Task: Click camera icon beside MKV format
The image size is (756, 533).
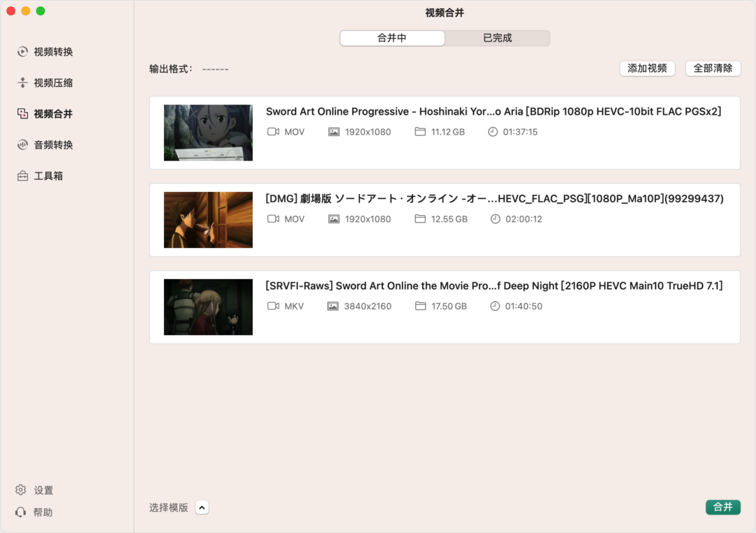Action: pyautogui.click(x=274, y=306)
